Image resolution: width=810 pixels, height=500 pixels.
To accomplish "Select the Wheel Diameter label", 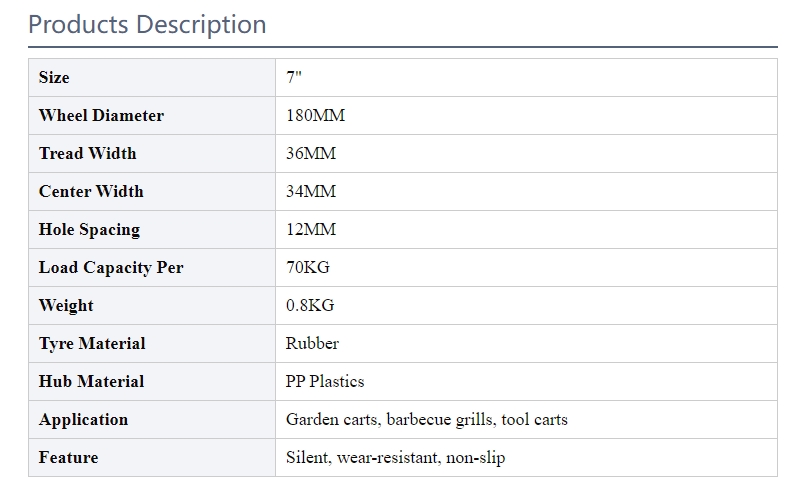I will tap(101, 115).
